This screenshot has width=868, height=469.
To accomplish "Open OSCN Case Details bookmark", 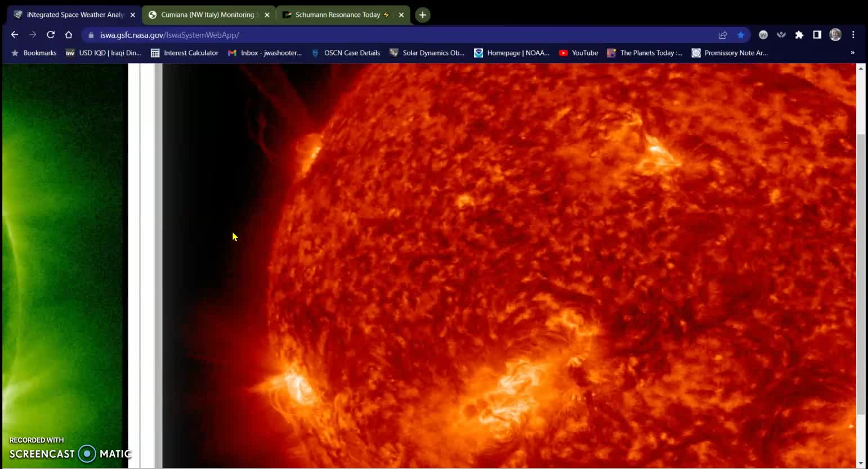I will [x=346, y=53].
